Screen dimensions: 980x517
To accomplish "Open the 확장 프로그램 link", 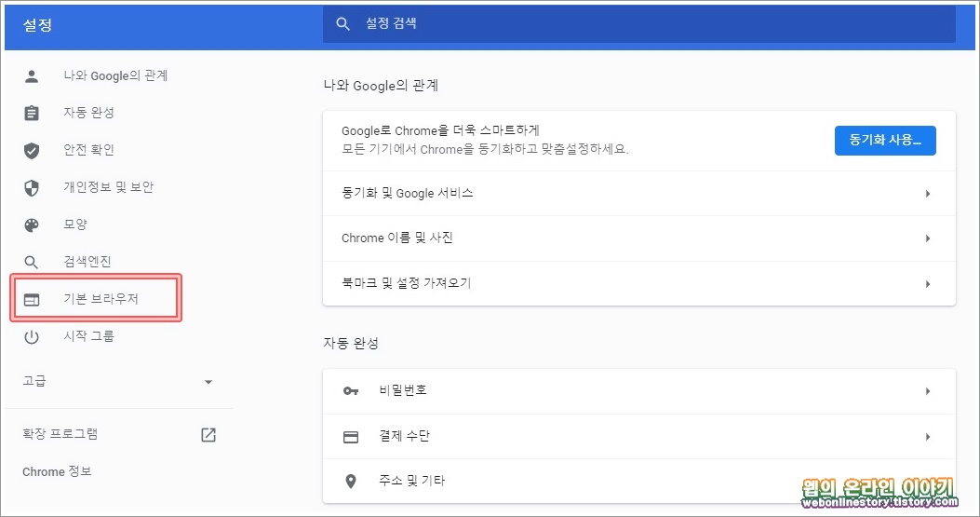I will 60,434.
